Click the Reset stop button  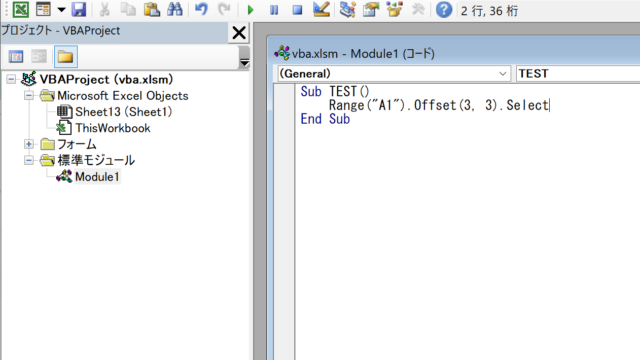pyautogui.click(x=298, y=10)
